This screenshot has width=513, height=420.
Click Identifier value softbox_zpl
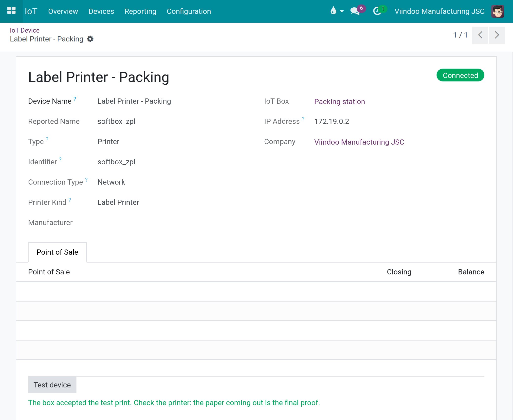point(116,162)
